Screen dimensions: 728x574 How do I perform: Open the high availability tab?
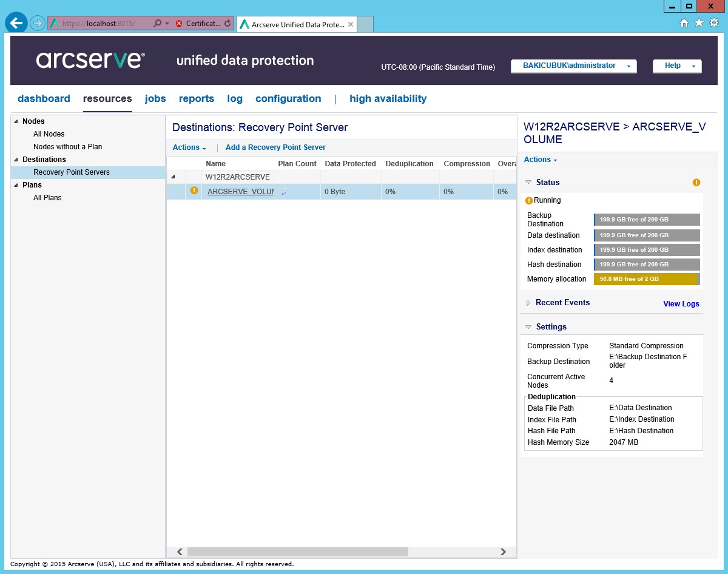388,98
